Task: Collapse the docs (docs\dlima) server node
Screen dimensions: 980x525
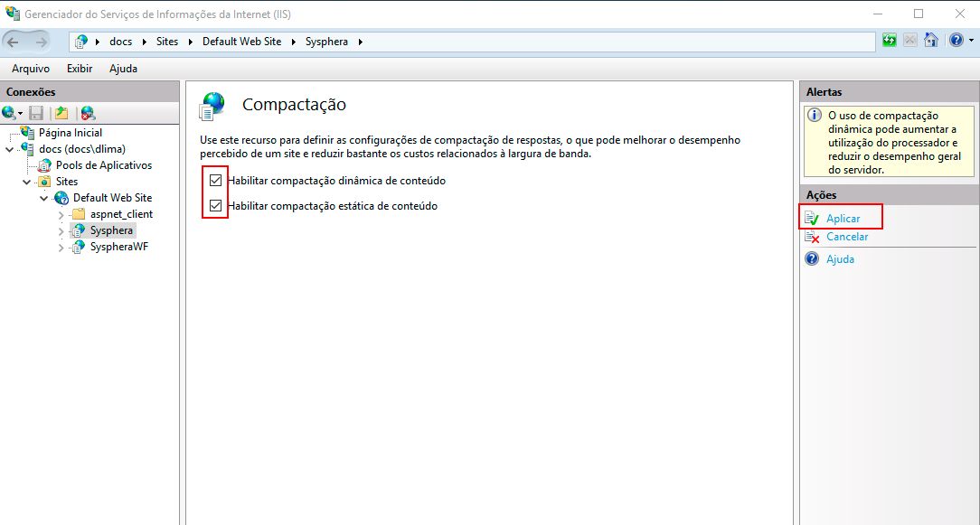Action: [x=9, y=149]
